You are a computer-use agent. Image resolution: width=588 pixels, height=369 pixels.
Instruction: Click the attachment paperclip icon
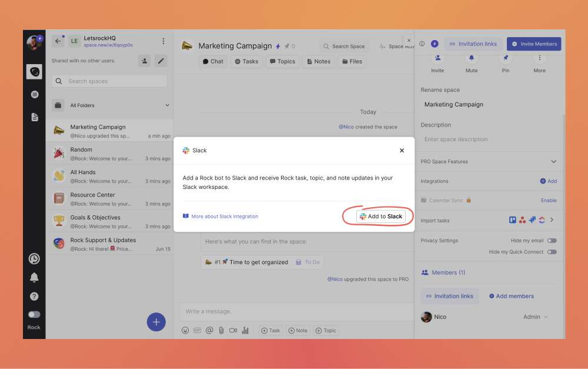(221, 330)
